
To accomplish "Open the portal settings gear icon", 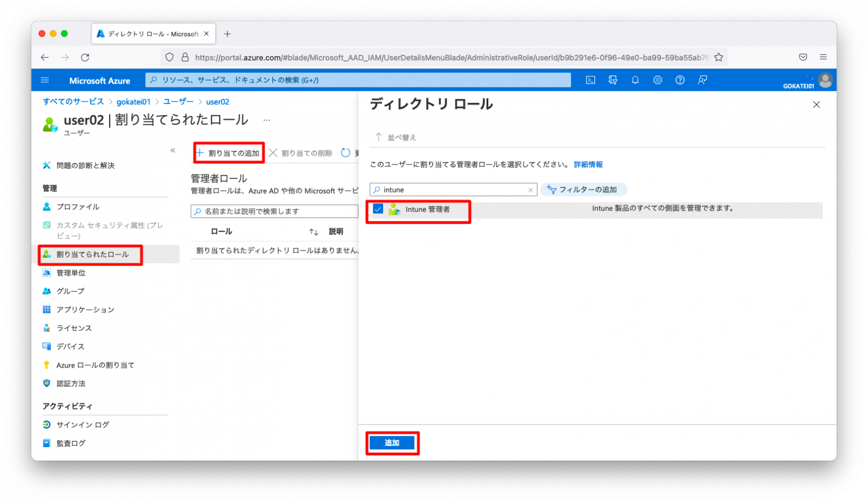I will [657, 80].
